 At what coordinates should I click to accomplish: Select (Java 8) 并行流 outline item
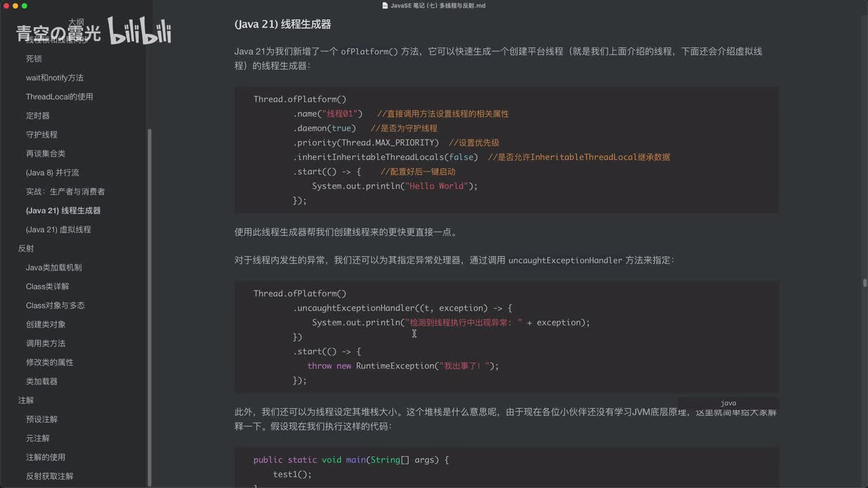[53, 173]
